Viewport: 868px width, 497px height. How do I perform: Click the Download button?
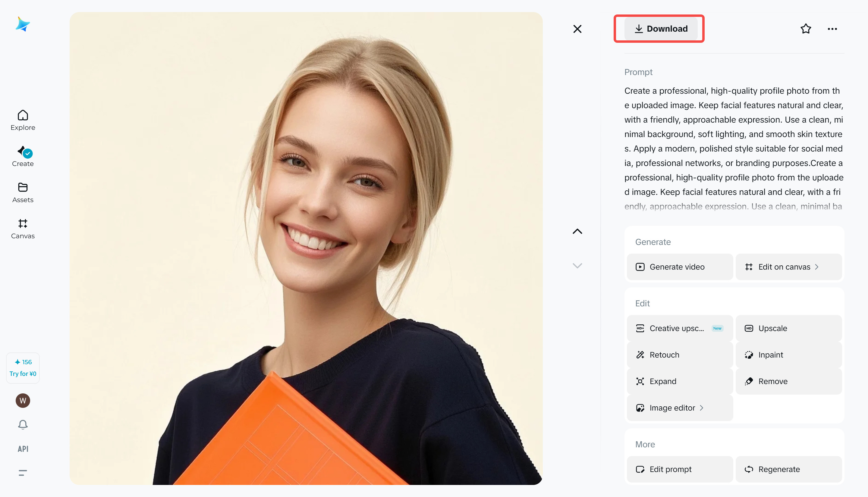[x=659, y=29]
